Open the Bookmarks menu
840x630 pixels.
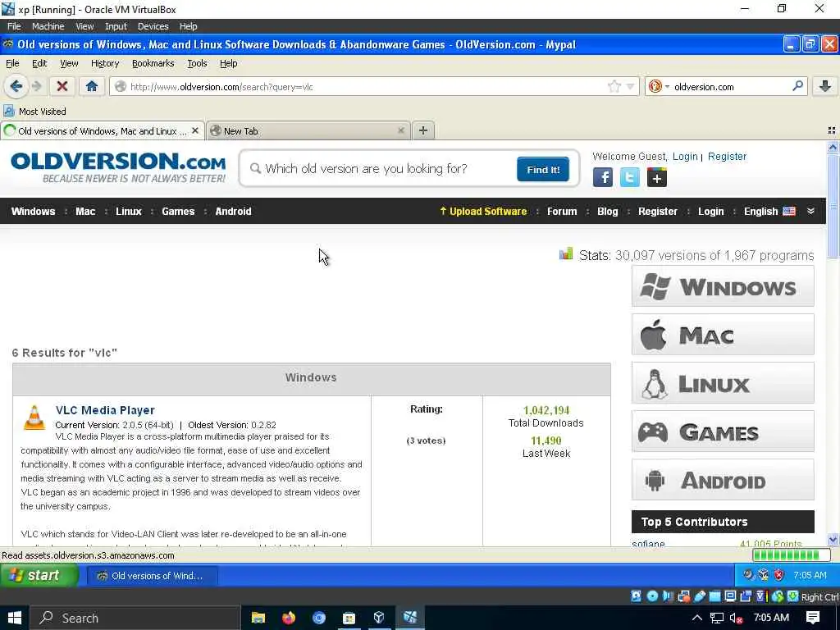(153, 63)
